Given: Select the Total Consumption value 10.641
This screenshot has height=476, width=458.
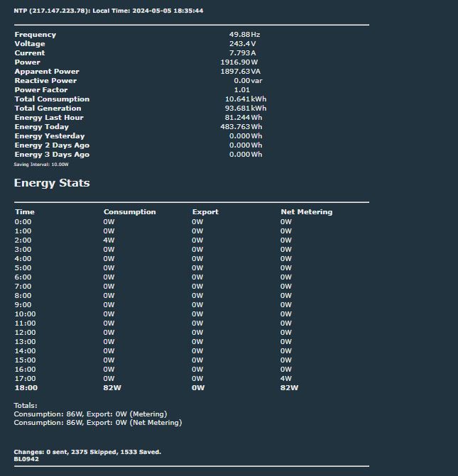Looking at the screenshot, I should [x=237, y=99].
